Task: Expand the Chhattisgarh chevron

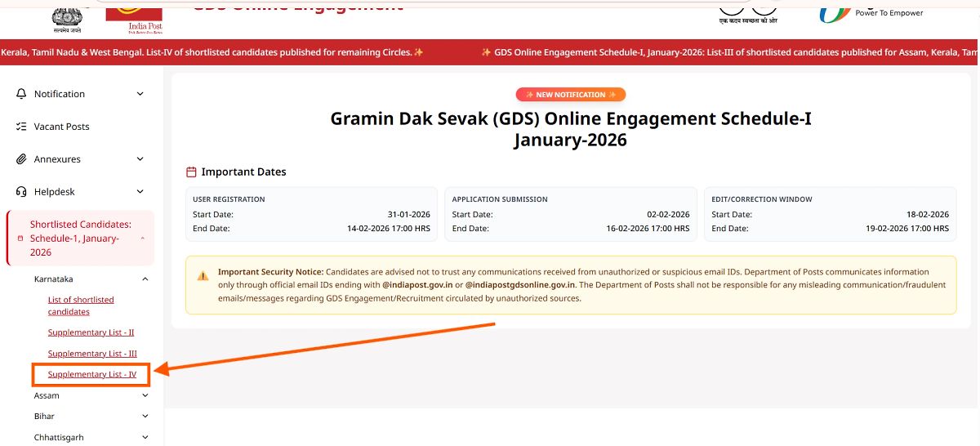Action: [145, 438]
